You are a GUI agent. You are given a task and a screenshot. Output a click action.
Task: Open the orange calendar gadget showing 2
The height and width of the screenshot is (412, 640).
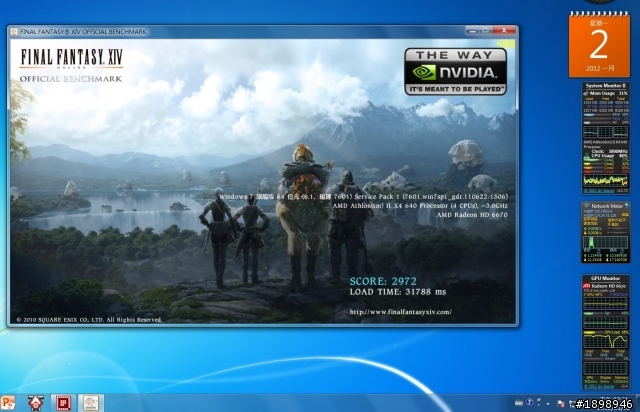[x=599, y=45]
